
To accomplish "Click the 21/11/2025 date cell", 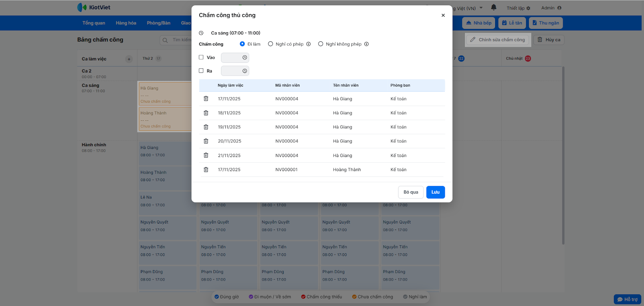I will [229, 155].
